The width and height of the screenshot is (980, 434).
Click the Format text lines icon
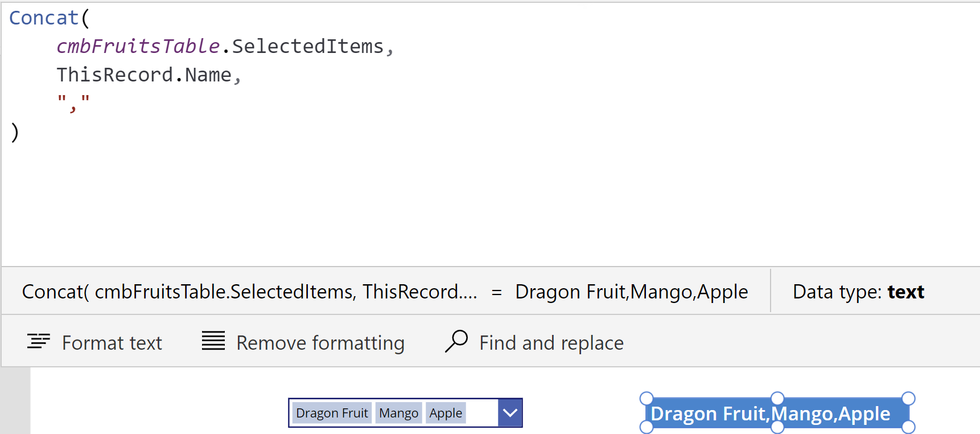pos(39,341)
